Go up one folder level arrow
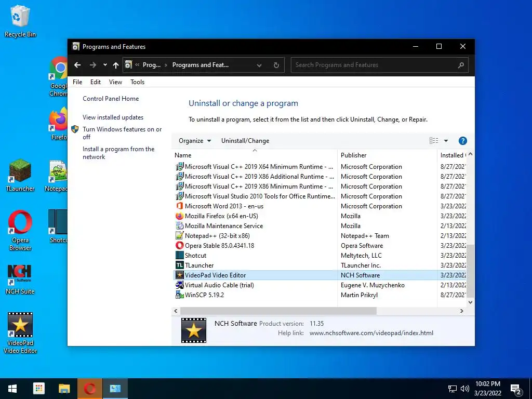 click(x=116, y=65)
